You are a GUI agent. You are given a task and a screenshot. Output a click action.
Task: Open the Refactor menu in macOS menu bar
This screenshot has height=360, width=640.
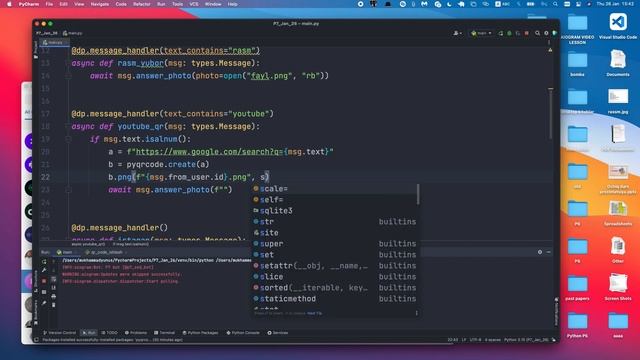(142, 4)
